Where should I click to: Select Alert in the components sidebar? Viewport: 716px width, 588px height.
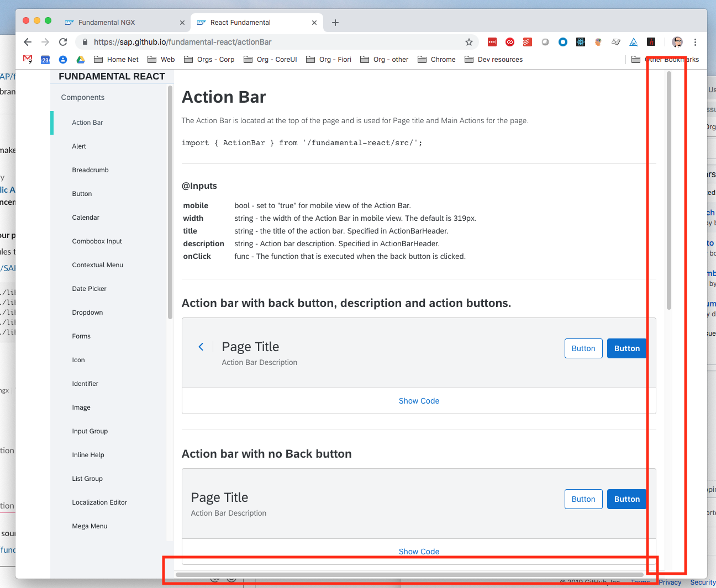[x=79, y=146]
